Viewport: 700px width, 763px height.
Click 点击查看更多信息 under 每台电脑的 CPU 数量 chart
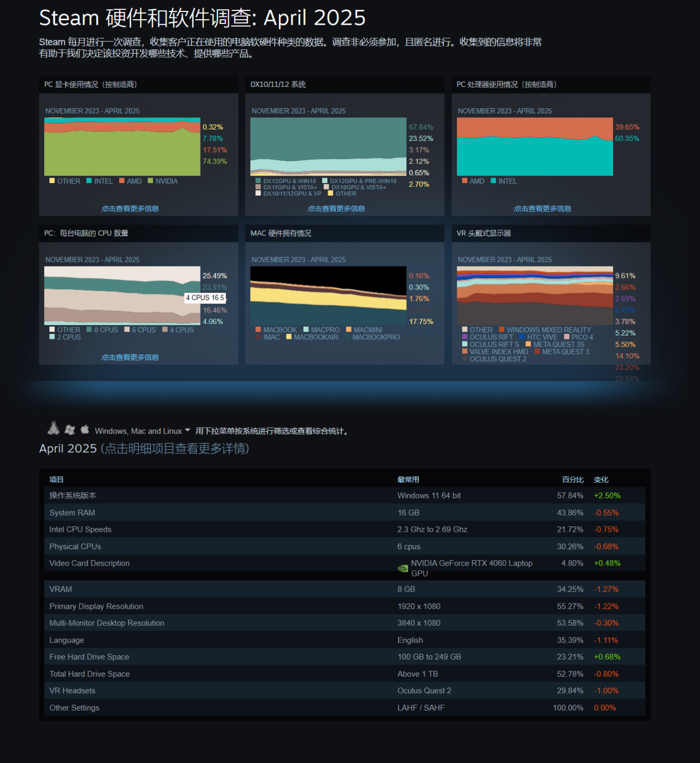pyautogui.click(x=130, y=357)
